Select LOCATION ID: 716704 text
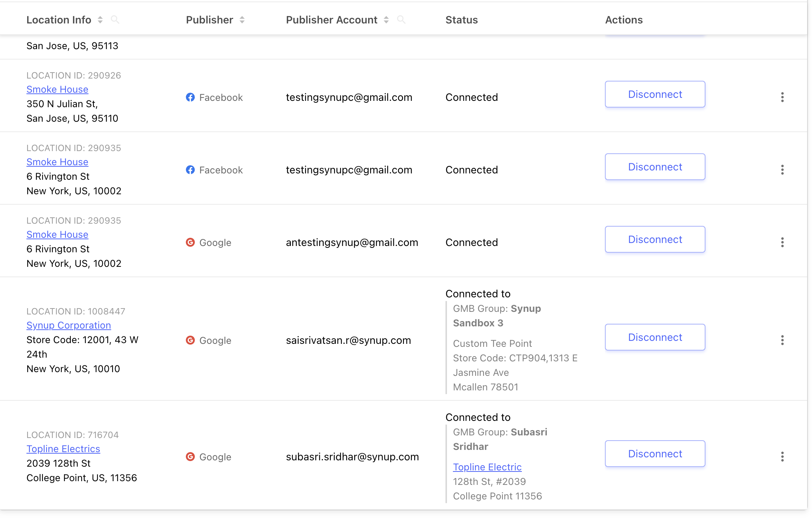This screenshot has width=812, height=518. click(x=73, y=435)
